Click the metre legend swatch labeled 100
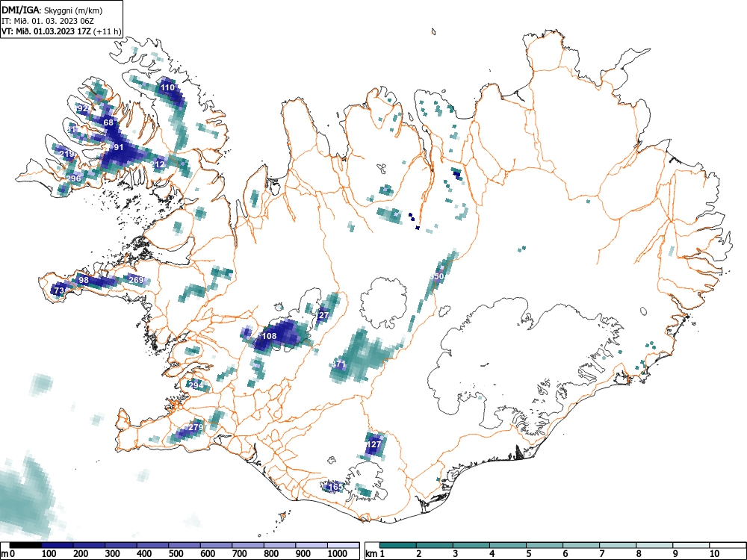Image resolution: width=747 pixels, height=560 pixels. pyautogui.click(x=58, y=545)
